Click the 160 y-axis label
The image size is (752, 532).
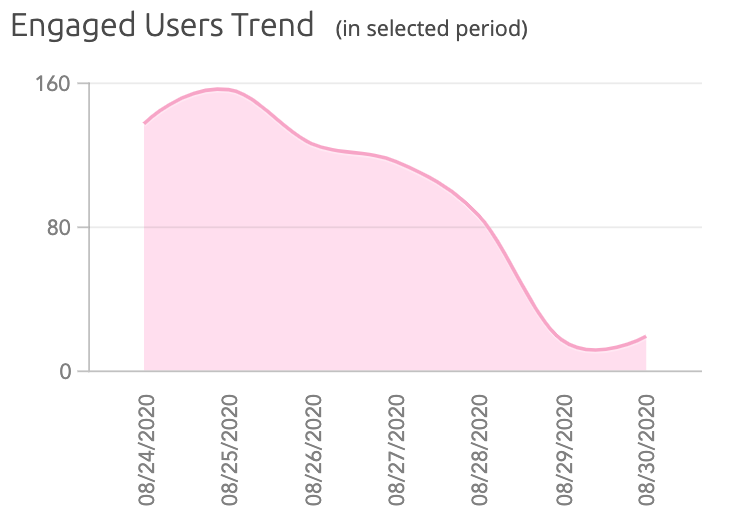[x=53, y=83]
